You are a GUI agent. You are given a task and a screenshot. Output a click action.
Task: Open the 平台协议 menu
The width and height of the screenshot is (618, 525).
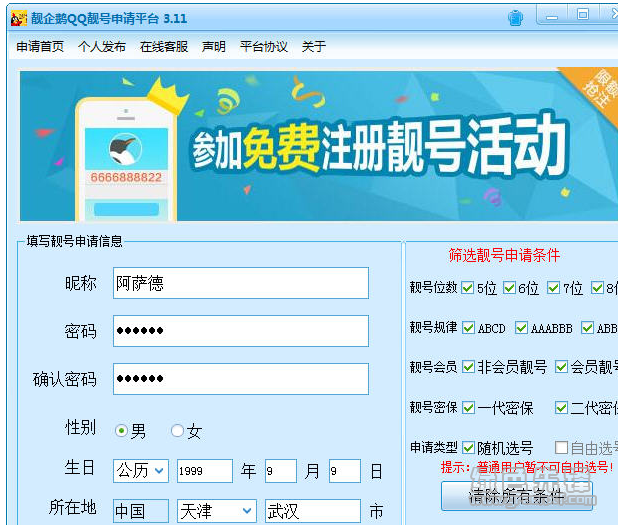pos(264,47)
